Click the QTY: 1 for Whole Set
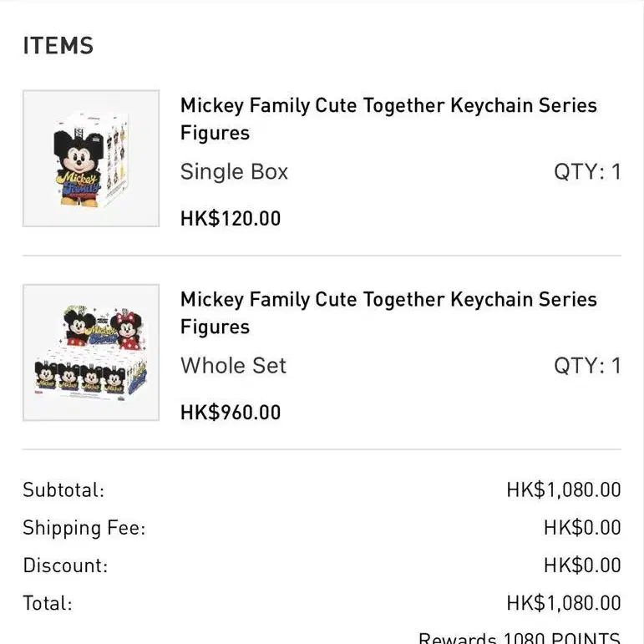This screenshot has width=644, height=644. coord(587,366)
